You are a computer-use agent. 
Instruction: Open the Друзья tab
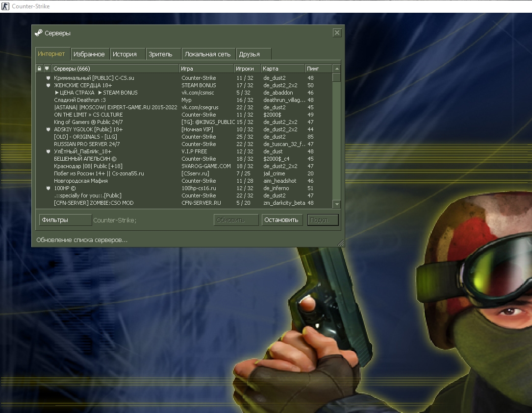click(253, 54)
